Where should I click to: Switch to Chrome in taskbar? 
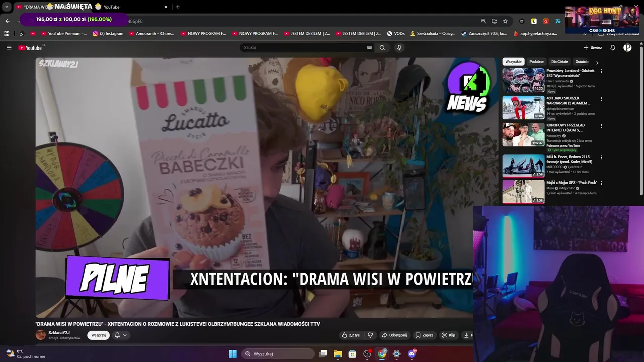pos(382,354)
